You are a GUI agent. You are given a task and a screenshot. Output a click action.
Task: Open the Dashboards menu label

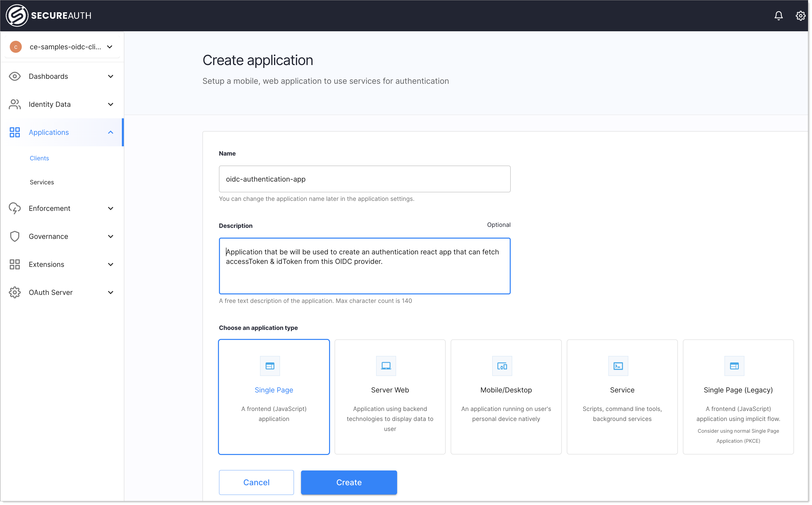coord(49,77)
